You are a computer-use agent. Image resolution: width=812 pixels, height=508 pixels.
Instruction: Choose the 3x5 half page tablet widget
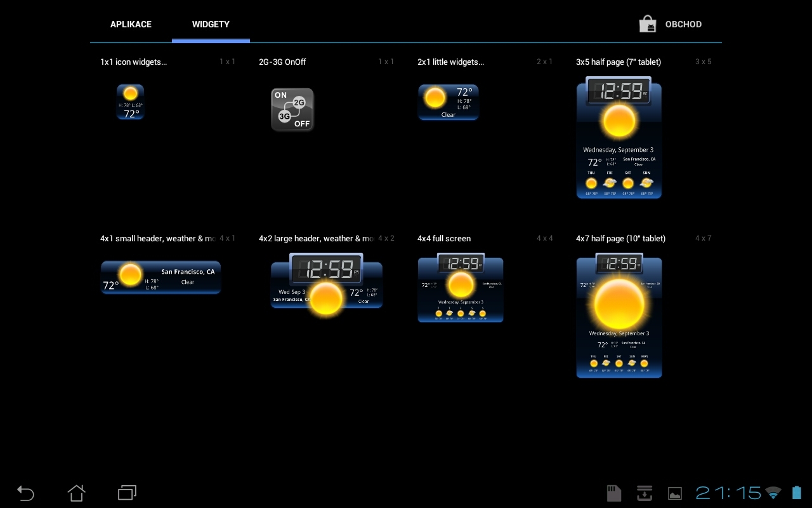click(x=619, y=138)
